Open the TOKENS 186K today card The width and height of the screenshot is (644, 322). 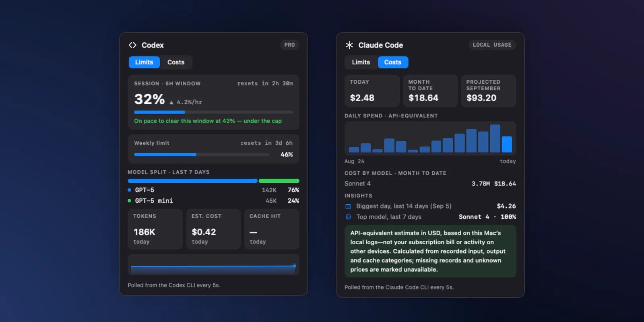click(x=155, y=229)
